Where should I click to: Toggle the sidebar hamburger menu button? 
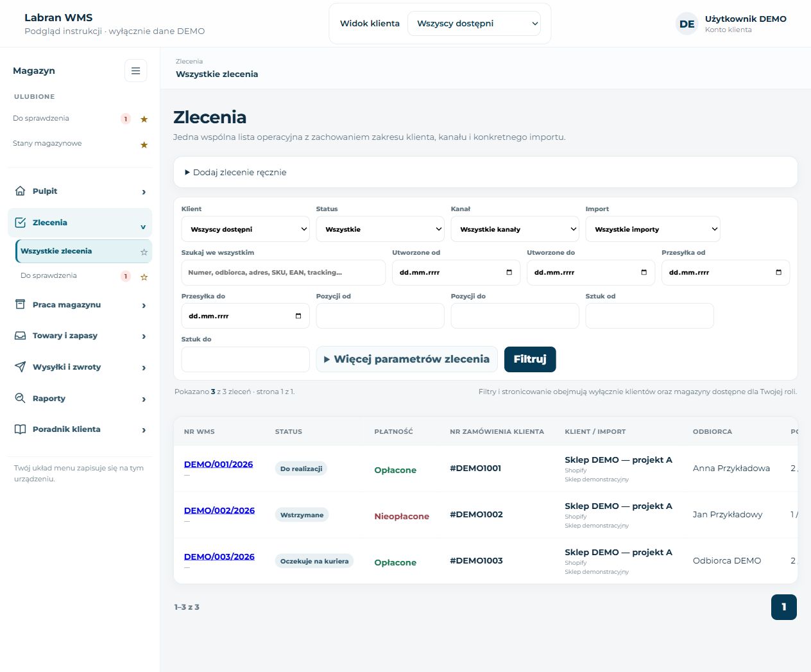135,71
